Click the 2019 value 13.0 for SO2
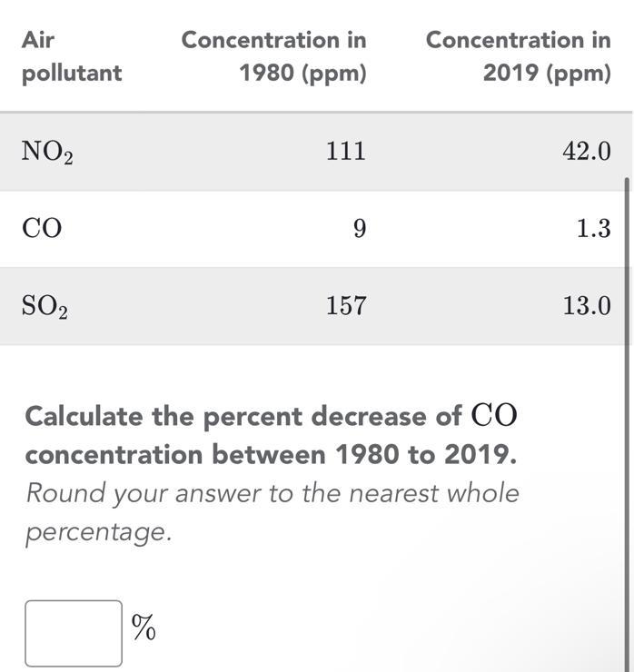Screen dimensions: 634x672 click(587, 305)
